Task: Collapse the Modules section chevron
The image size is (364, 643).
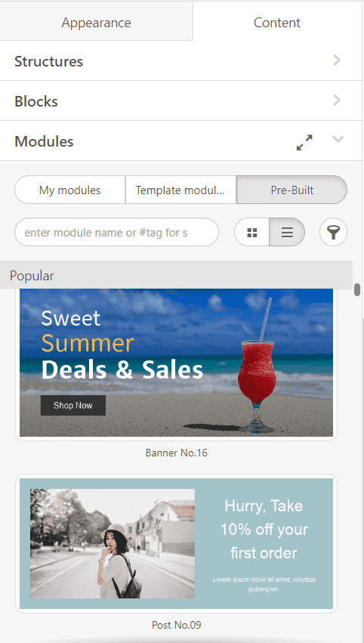Action: coord(338,140)
